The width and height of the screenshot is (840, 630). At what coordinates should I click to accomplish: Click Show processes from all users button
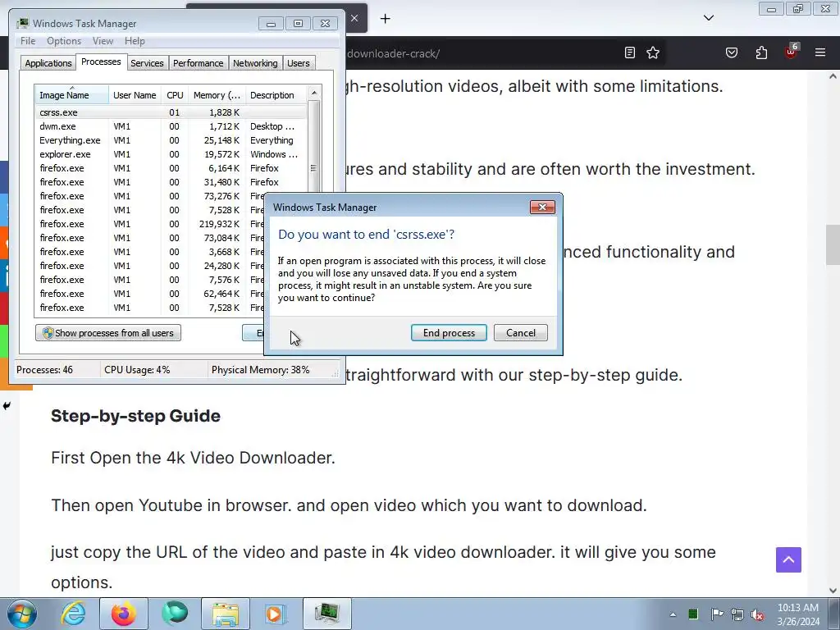pos(108,333)
